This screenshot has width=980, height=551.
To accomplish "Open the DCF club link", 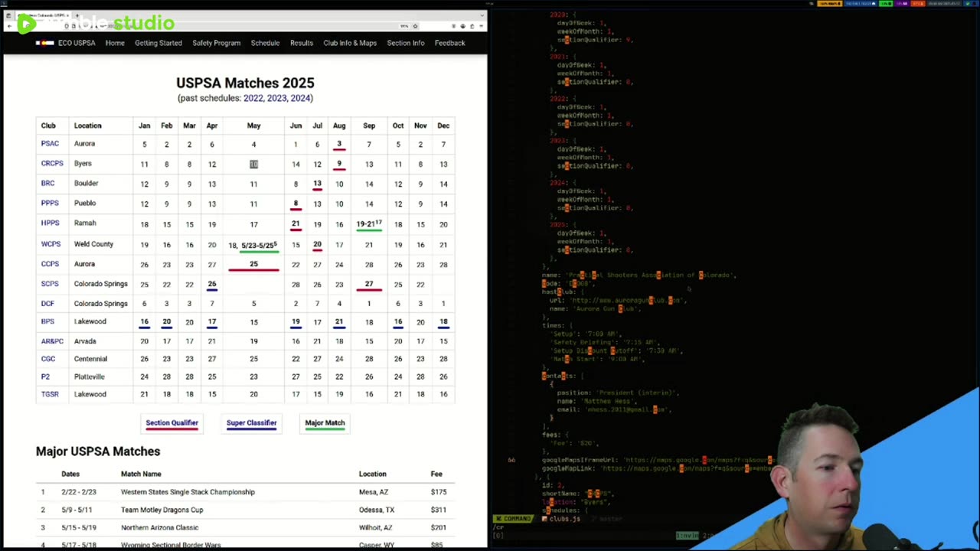I will (47, 304).
